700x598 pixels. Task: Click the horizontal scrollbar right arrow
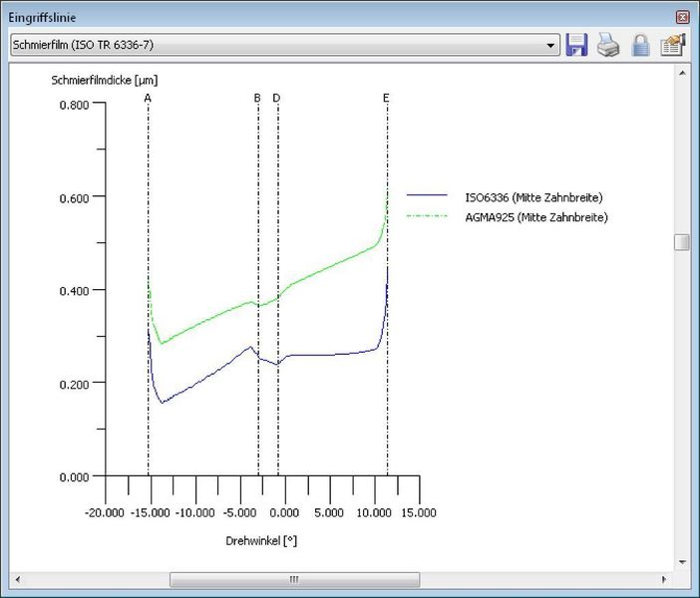pos(664,579)
